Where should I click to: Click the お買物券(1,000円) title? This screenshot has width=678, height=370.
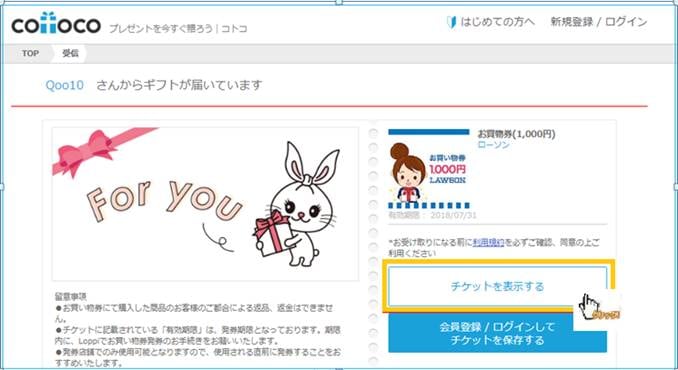[516, 134]
